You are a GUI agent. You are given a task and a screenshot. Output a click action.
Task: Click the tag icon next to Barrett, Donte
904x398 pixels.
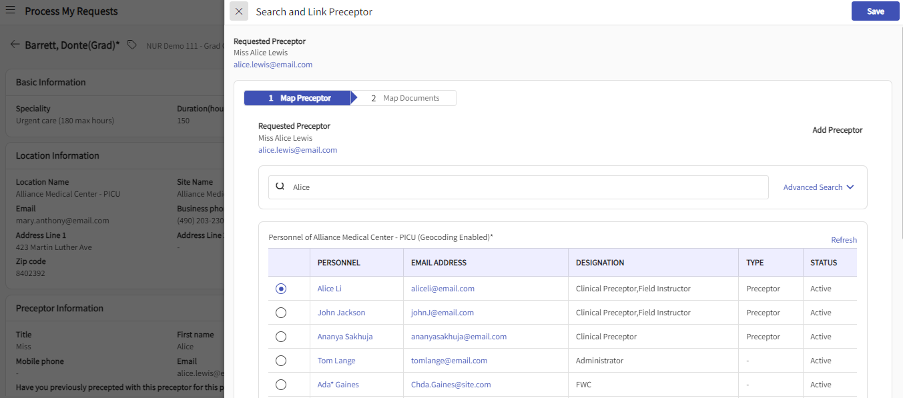[132, 44]
